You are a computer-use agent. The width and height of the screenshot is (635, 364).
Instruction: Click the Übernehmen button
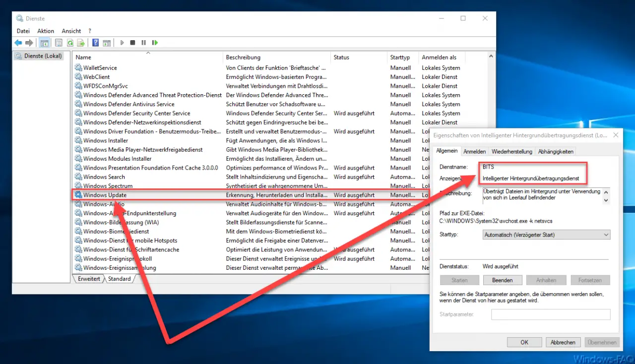[602, 342]
